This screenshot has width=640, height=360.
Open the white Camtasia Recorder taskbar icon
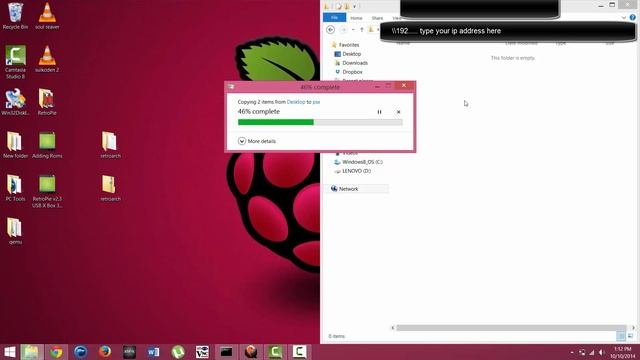coord(300,352)
